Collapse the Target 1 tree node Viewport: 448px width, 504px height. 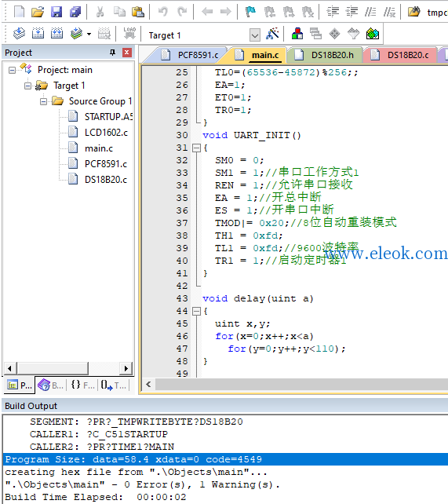28,86
